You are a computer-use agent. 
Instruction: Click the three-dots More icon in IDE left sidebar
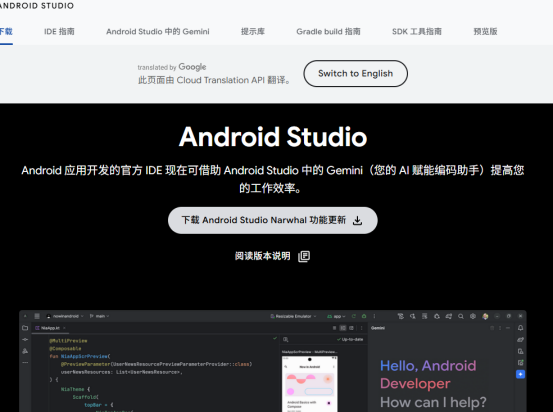click(25, 362)
